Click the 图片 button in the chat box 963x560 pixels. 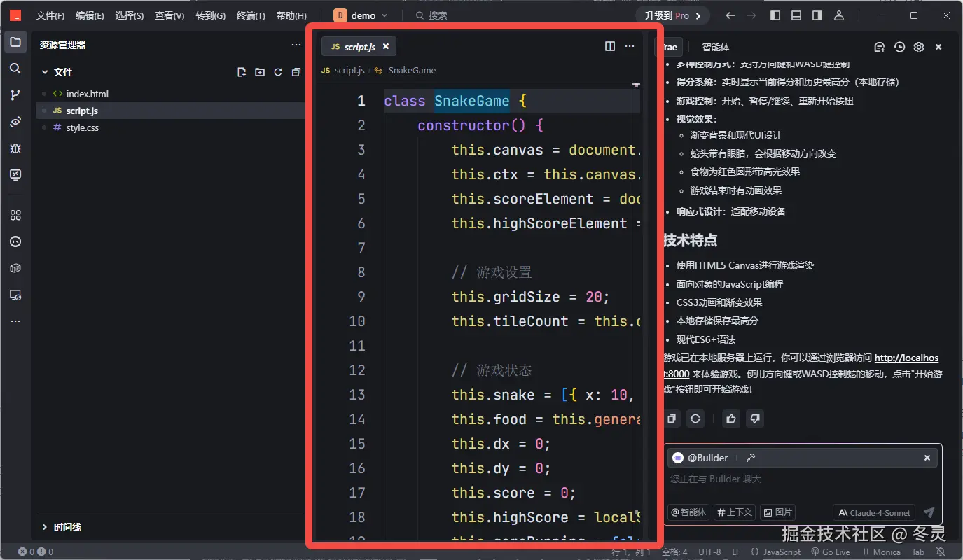777,512
